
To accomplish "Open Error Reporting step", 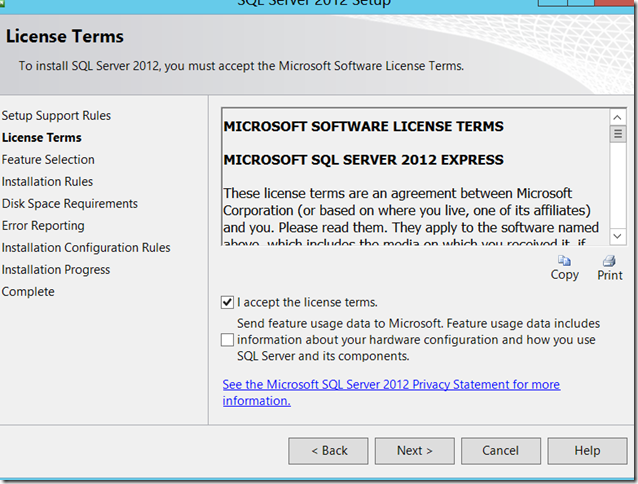I will [43, 226].
